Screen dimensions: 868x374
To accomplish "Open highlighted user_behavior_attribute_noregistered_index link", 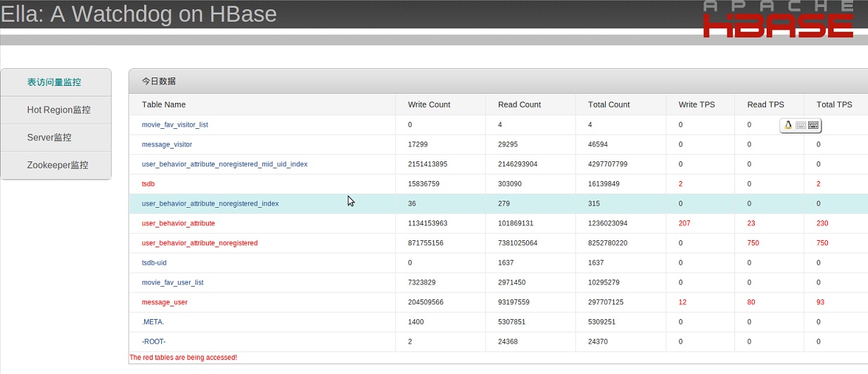I will tap(210, 204).
